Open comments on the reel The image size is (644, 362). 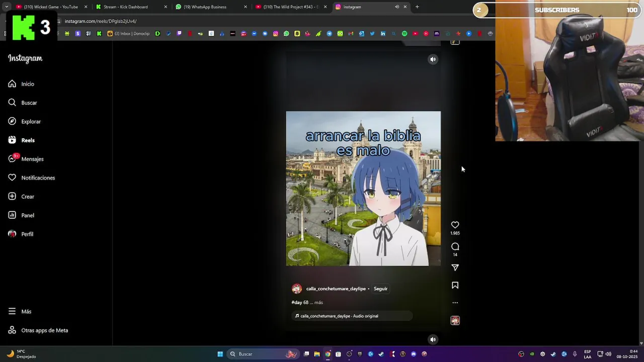click(455, 246)
